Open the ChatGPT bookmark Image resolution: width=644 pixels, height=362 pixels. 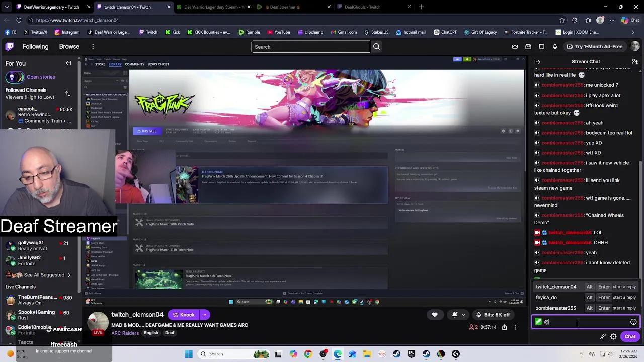(445, 32)
